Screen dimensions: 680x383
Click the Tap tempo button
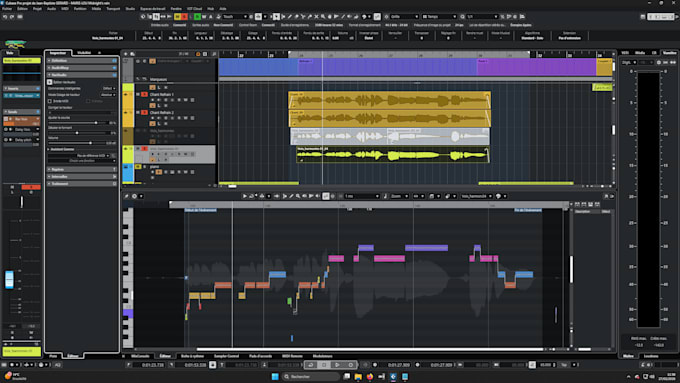coord(564,365)
